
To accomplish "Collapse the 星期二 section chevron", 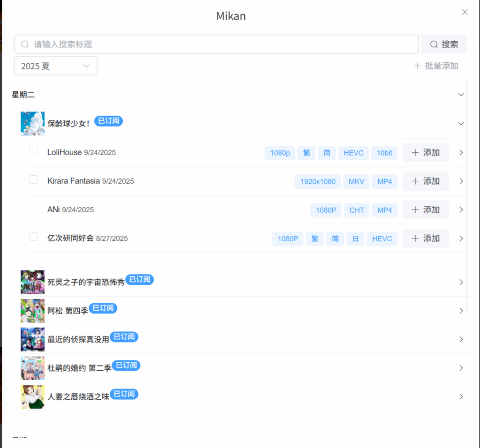I will pos(461,95).
